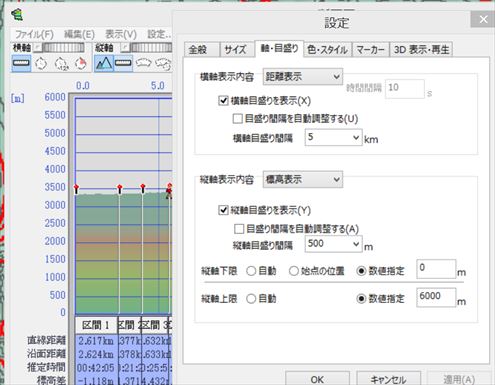Open the 表示(V) menu
495x385 pixels.
121,34
